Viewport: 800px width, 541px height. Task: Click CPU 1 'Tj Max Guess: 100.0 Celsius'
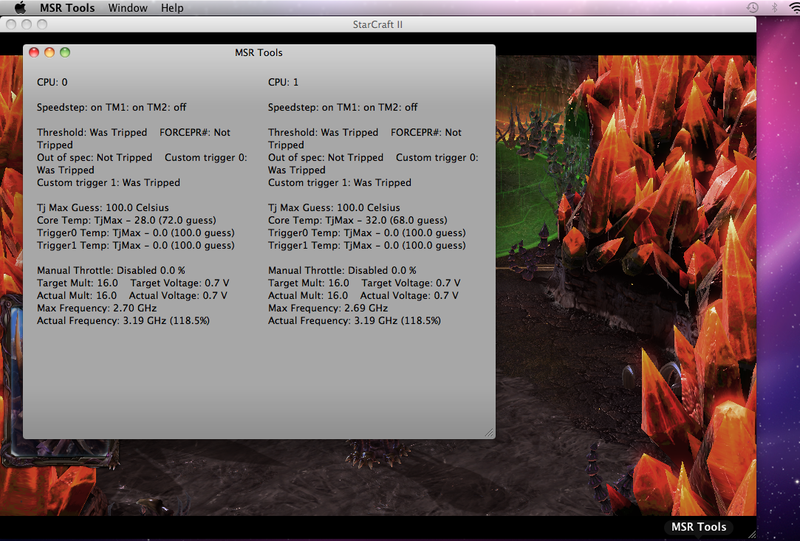(x=334, y=208)
